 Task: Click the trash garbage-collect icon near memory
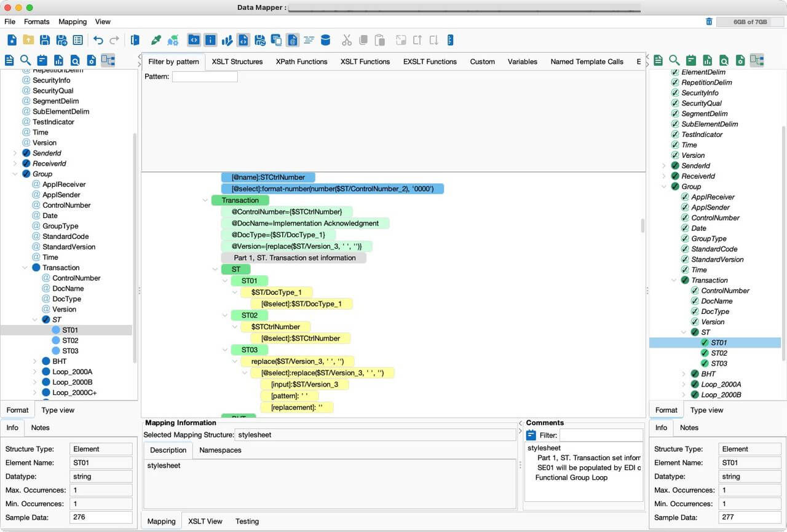coord(709,22)
